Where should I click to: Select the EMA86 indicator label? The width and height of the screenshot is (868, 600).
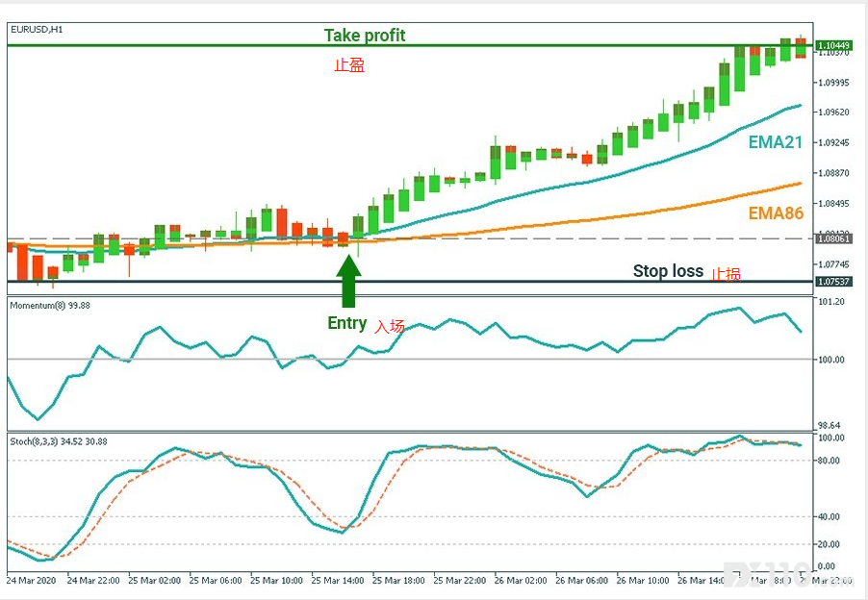coord(776,213)
